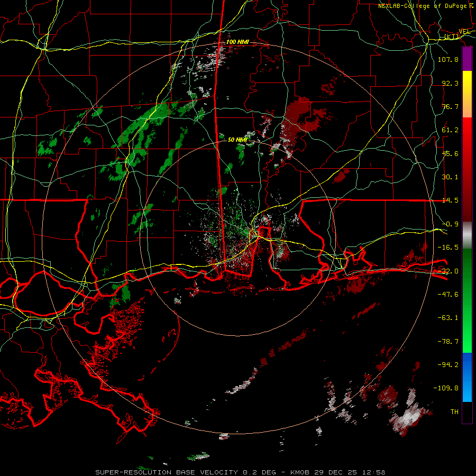The width and height of the screenshot is (476, 476).
Task: Select the -94.2 velocity scale label
Action: [448, 365]
